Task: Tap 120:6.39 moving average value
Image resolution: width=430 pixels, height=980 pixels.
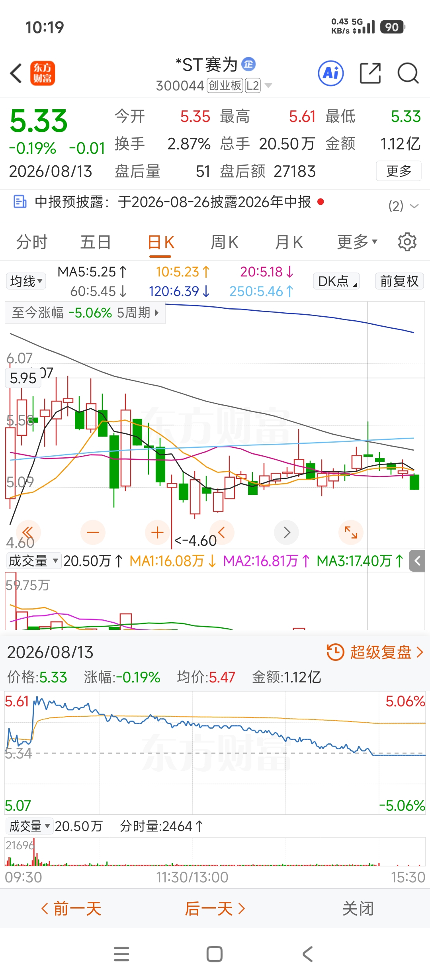Action: click(179, 292)
